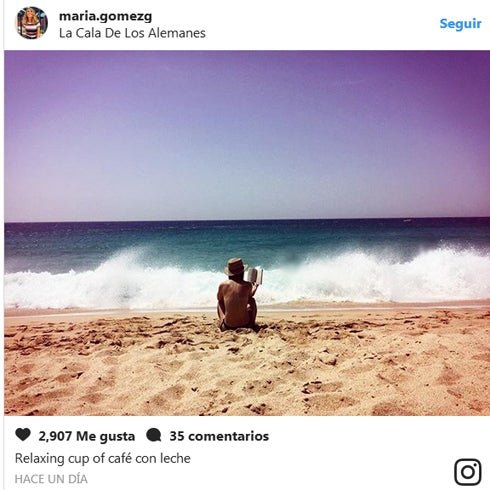Click the dark blue sea horizon line
The height and width of the screenshot is (490, 490).
[x=247, y=220]
